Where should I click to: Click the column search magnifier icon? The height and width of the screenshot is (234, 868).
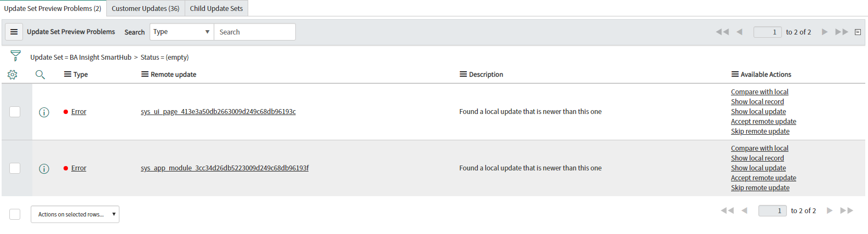point(40,75)
